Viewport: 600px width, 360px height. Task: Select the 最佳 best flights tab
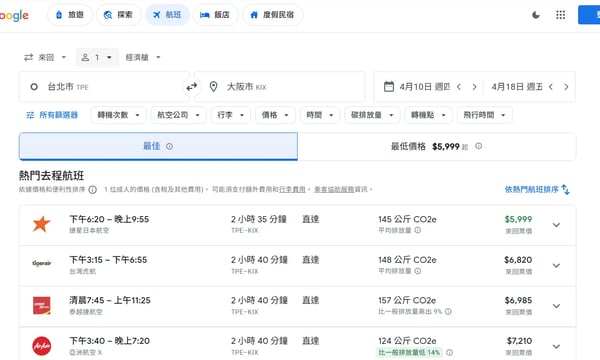(x=158, y=146)
